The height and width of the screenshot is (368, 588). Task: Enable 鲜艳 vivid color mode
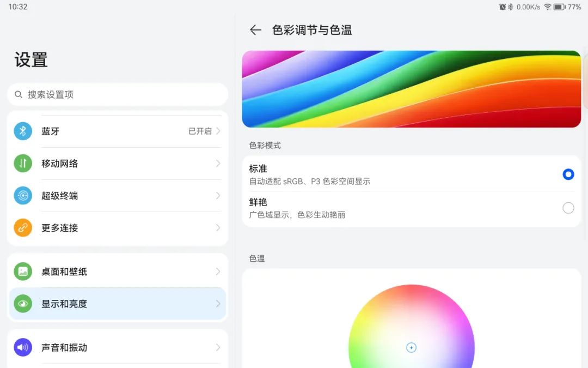pos(568,208)
